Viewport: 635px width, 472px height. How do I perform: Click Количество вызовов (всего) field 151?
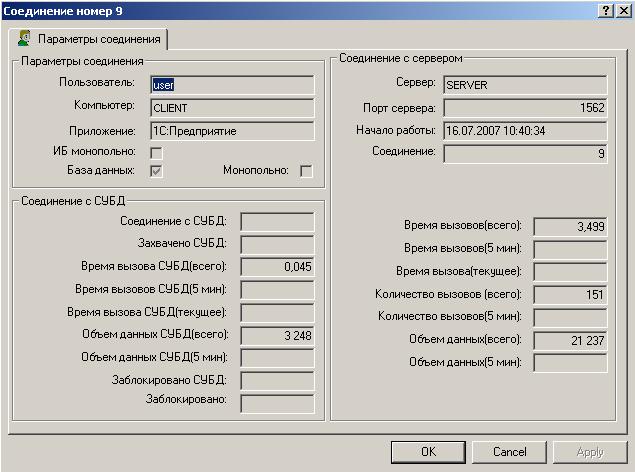(570, 294)
